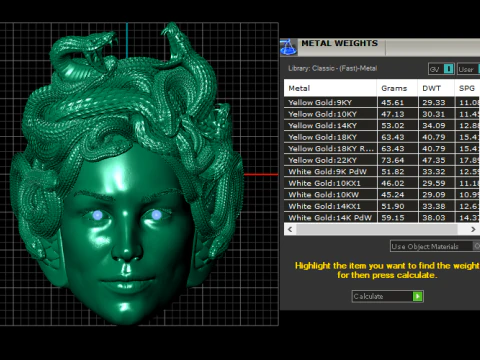Click the 45.61 grams value

pos(392,103)
